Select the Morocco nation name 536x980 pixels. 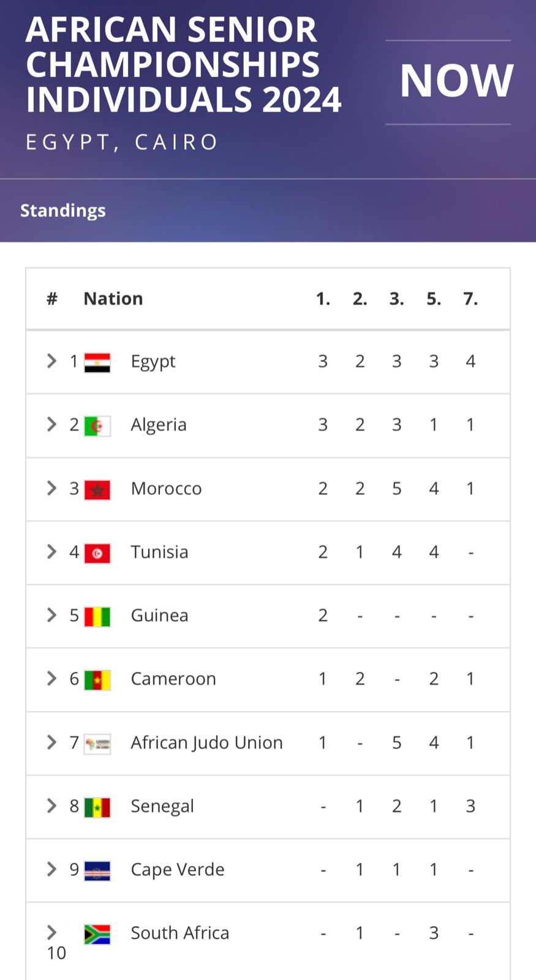point(166,489)
